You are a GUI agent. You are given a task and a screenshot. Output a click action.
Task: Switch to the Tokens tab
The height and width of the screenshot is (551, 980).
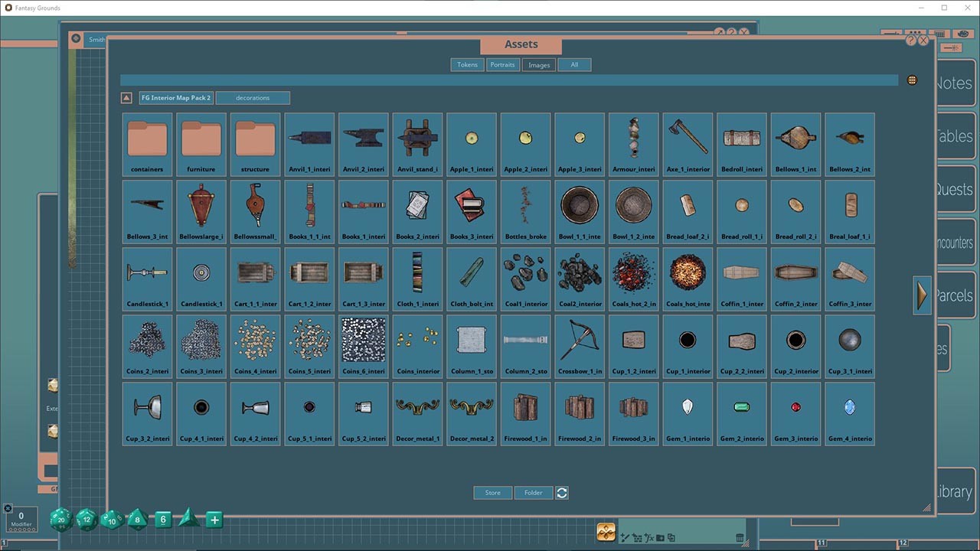pyautogui.click(x=467, y=64)
